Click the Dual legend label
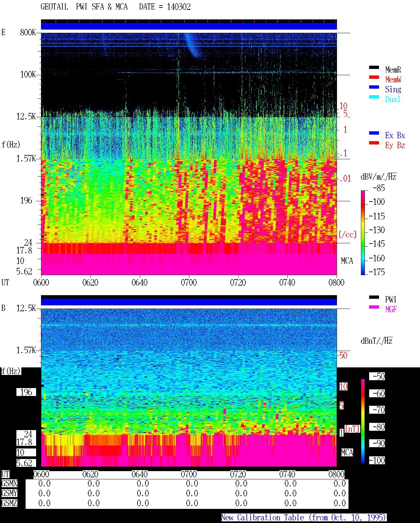The height and width of the screenshot is (523, 420). point(393,99)
